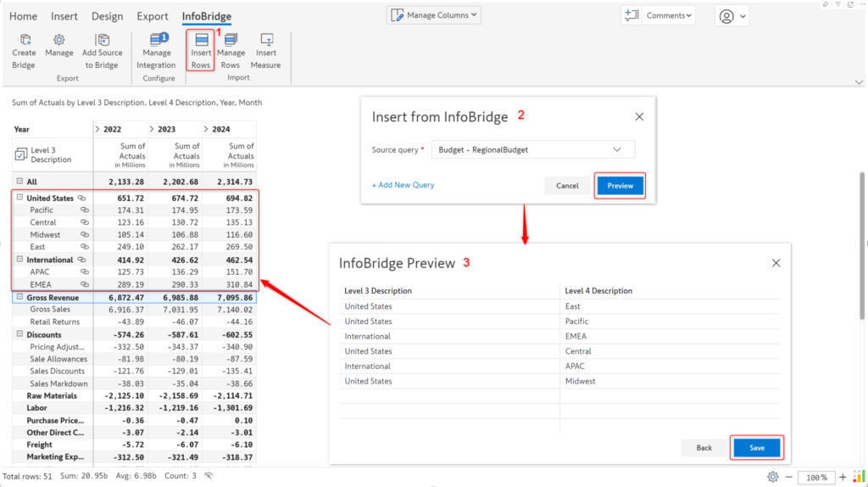Collapse the Gross Revenue group
The image size is (868, 487).
[x=19, y=297]
